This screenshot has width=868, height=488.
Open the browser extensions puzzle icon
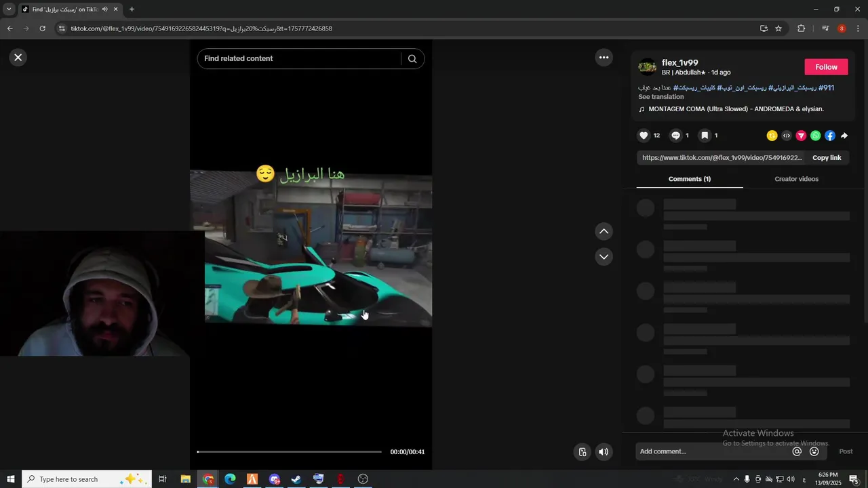pos(801,28)
